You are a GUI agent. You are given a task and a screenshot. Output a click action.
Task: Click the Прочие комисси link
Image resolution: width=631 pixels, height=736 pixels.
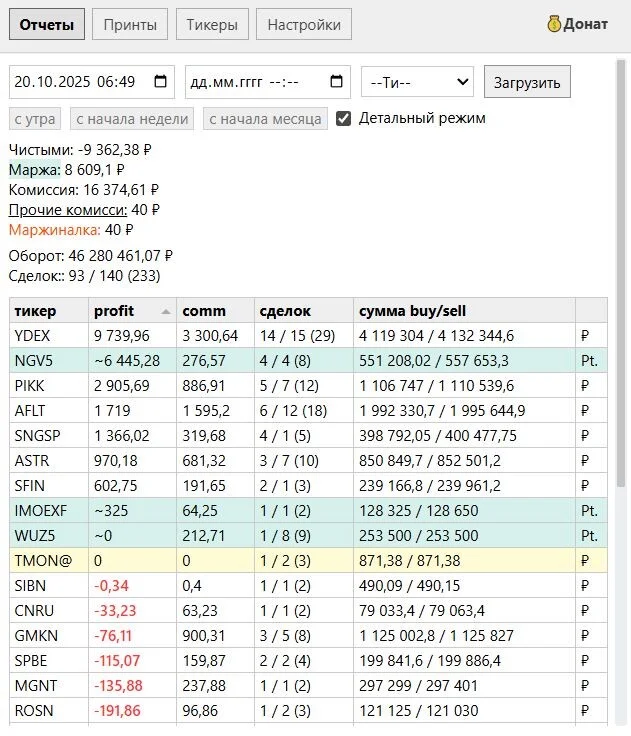click(68, 210)
